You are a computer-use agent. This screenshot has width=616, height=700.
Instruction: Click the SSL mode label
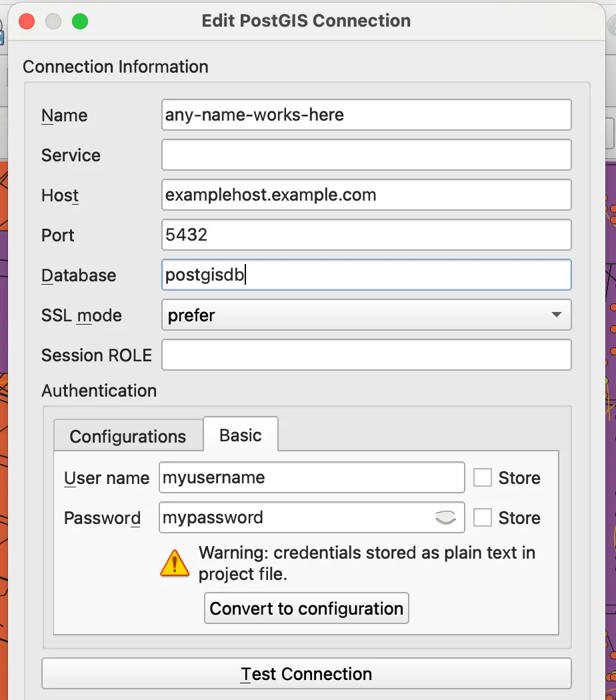pos(81,315)
